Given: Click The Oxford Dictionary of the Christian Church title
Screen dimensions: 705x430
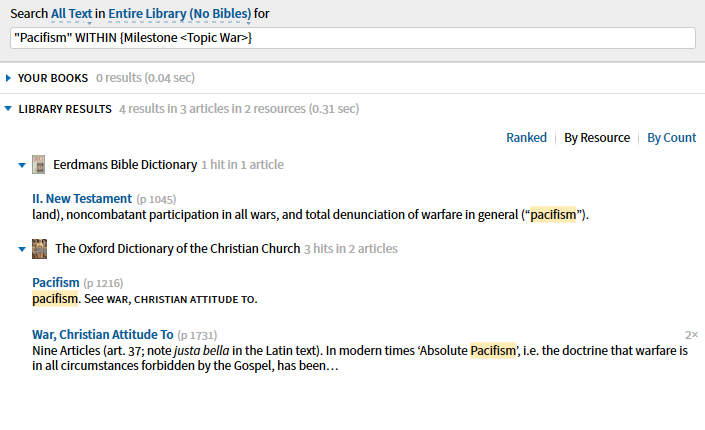Looking at the screenshot, I should pos(177,249).
